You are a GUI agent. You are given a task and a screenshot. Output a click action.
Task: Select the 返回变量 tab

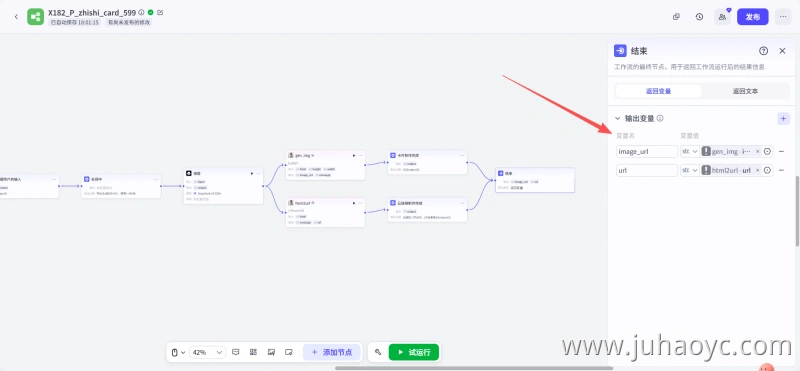tap(658, 91)
